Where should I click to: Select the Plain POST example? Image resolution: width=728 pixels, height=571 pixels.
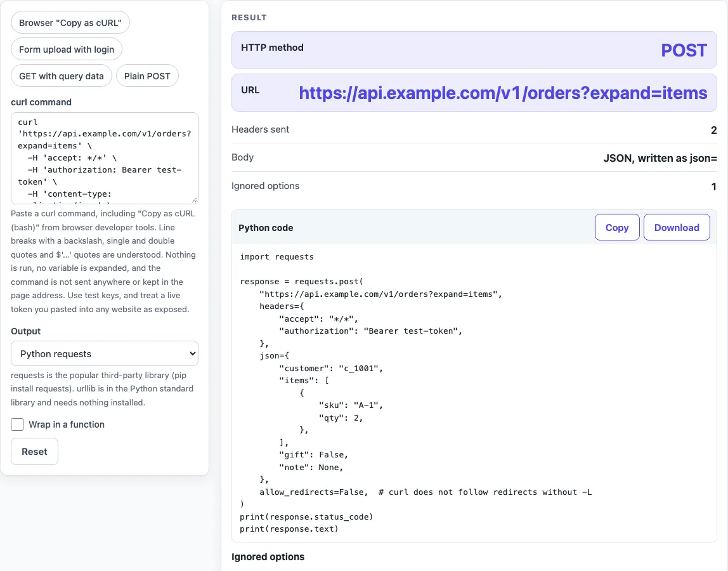(x=147, y=75)
